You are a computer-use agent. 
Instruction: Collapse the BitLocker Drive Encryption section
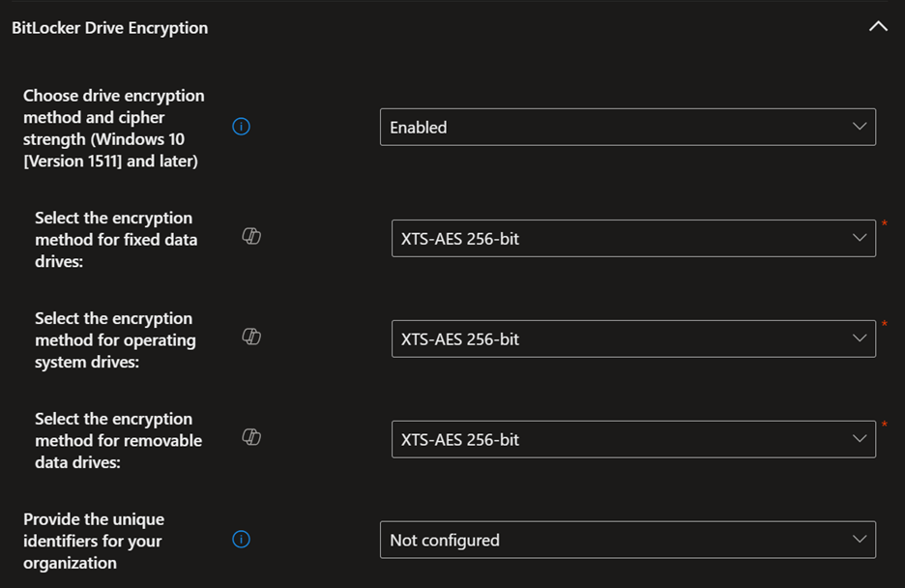pyautogui.click(x=878, y=26)
